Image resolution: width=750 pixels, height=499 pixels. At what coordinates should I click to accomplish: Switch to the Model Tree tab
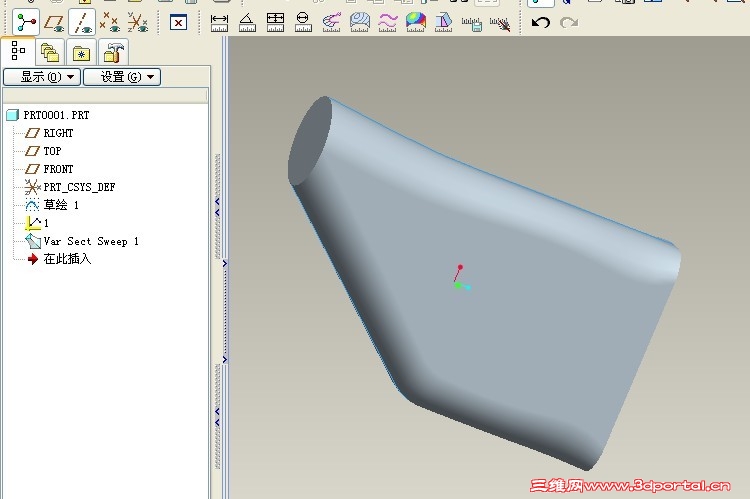point(18,51)
